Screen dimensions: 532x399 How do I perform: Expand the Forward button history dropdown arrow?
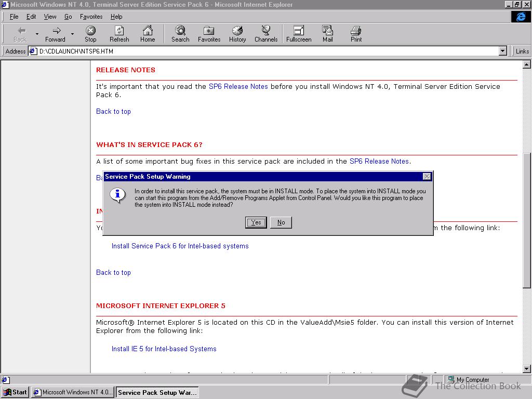tap(72, 34)
